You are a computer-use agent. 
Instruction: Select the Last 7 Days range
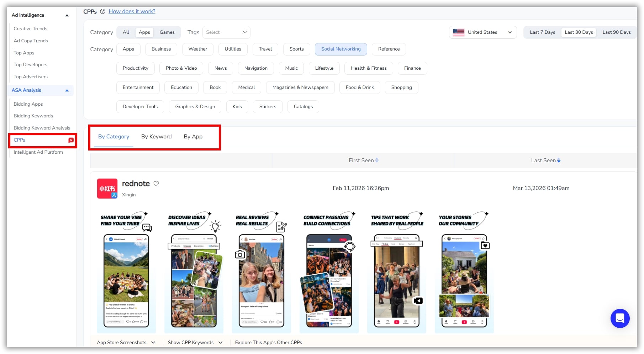point(542,32)
